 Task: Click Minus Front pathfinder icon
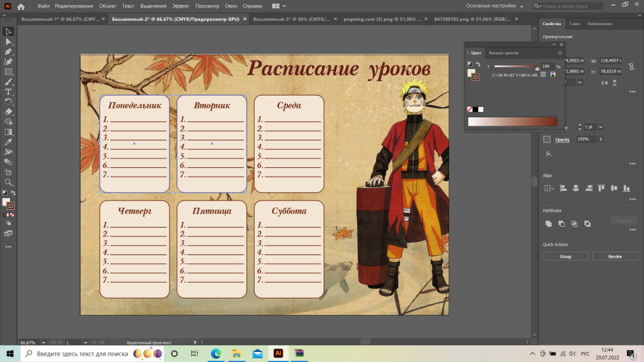click(562, 224)
